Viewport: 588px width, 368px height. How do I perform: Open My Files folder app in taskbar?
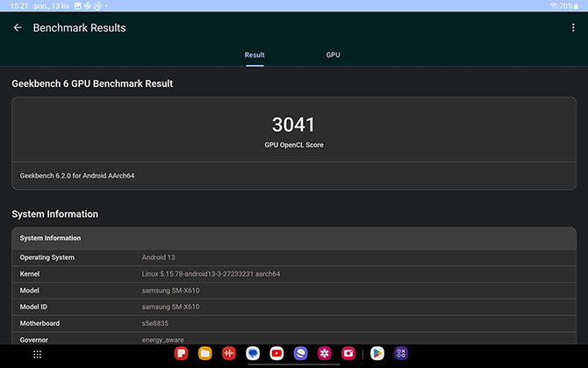pyautogui.click(x=204, y=353)
